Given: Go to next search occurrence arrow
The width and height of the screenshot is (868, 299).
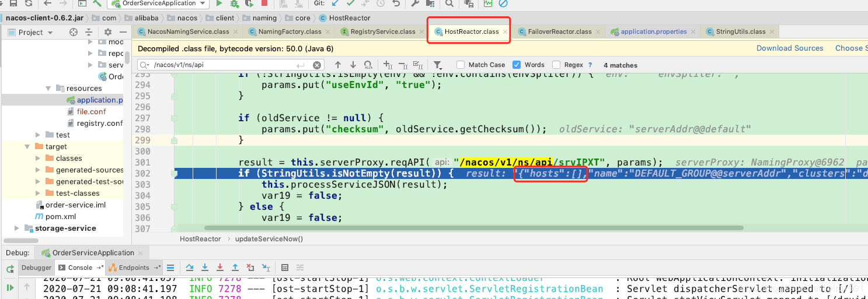Looking at the screenshot, I should (353, 65).
